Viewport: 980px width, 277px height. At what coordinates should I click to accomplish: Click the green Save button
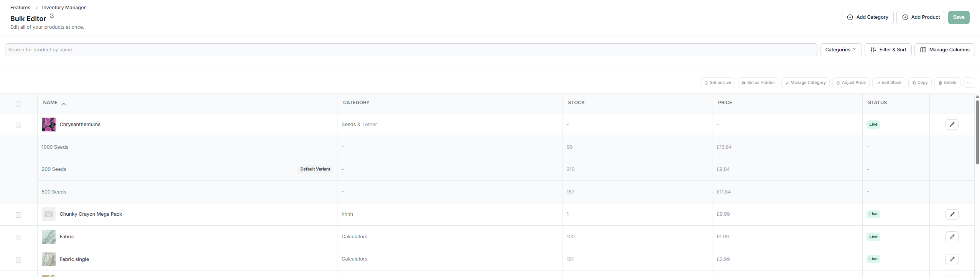959,17
